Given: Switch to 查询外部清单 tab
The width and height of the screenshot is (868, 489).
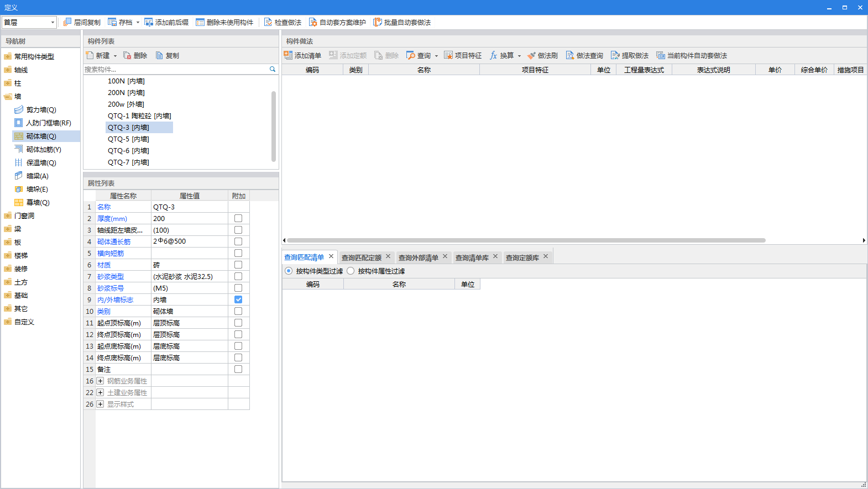Looking at the screenshot, I should [419, 257].
